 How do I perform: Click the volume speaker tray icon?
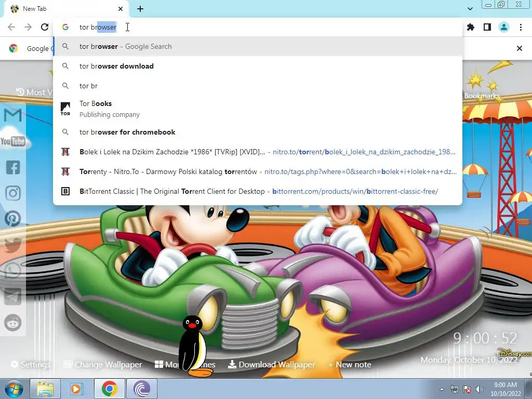(479, 389)
